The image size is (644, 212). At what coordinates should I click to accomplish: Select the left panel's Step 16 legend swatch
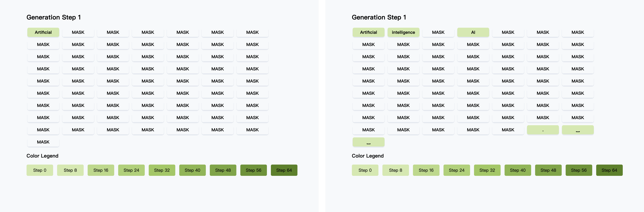tap(101, 170)
